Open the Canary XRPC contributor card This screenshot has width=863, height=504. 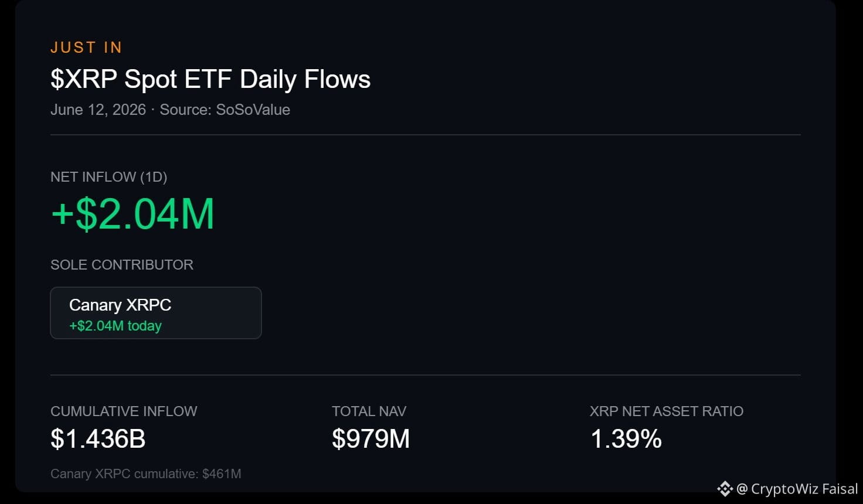pyautogui.click(x=156, y=313)
